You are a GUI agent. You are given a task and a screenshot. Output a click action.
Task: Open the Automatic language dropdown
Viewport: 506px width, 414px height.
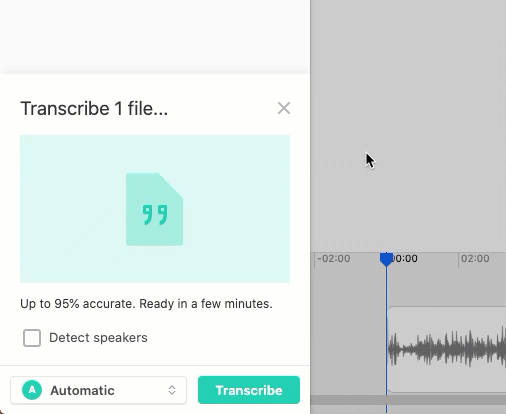pos(98,390)
